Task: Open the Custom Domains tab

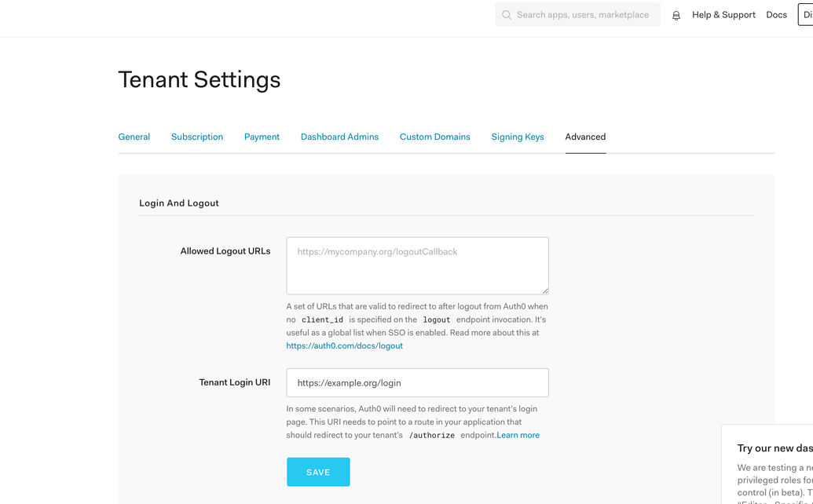Action: point(434,137)
